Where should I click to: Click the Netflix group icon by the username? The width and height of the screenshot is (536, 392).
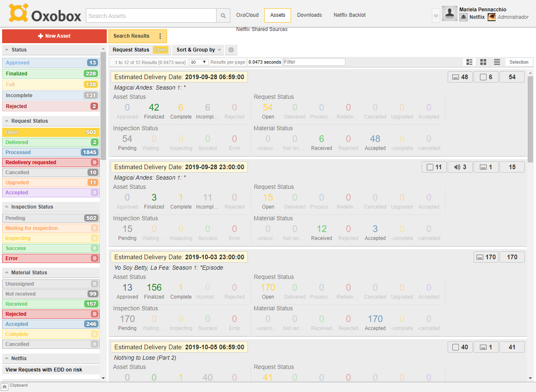tap(463, 17)
